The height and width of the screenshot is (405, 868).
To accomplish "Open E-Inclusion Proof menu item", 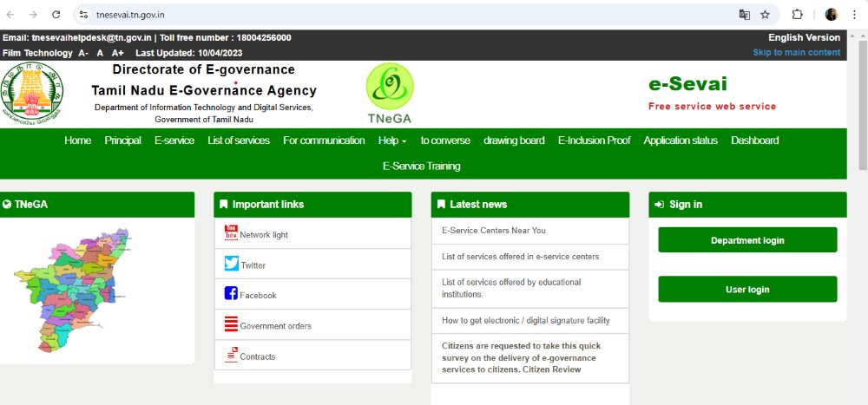I will pyautogui.click(x=594, y=140).
